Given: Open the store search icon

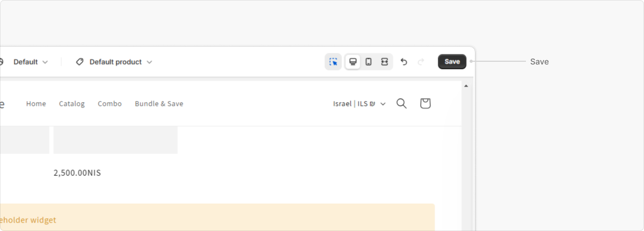Looking at the screenshot, I should [401, 103].
